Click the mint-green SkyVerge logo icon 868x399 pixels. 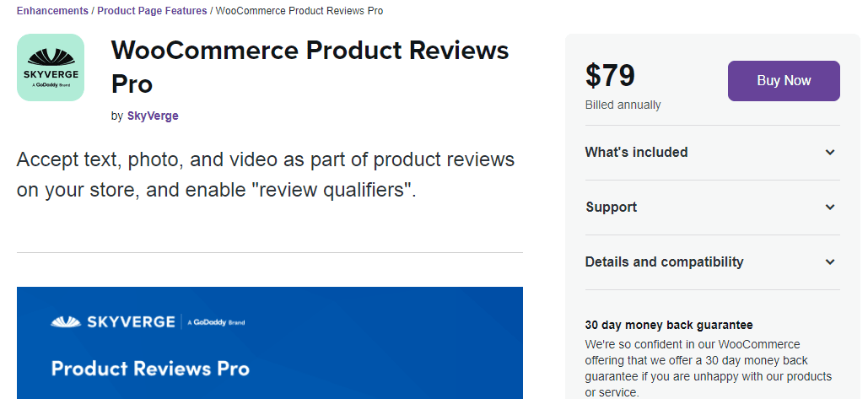tap(51, 67)
